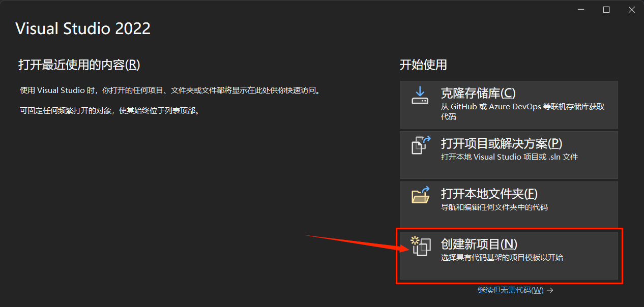Follow the 继续但无需代码(W) link
The width and height of the screenshot is (644, 307).
point(511,290)
